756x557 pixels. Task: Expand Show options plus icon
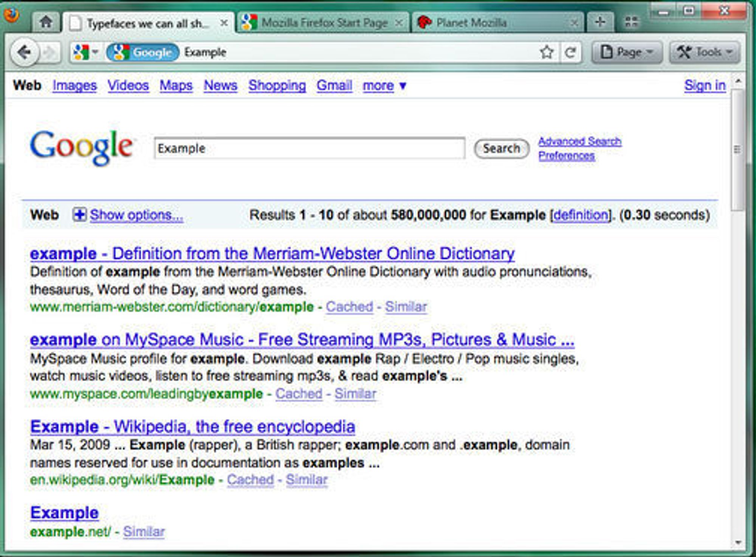click(79, 215)
